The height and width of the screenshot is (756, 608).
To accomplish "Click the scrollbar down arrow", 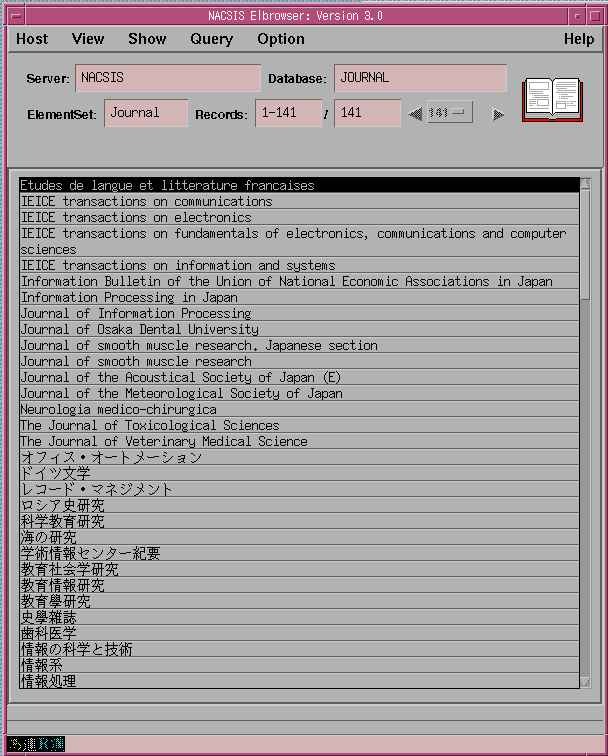I will pos(585,682).
